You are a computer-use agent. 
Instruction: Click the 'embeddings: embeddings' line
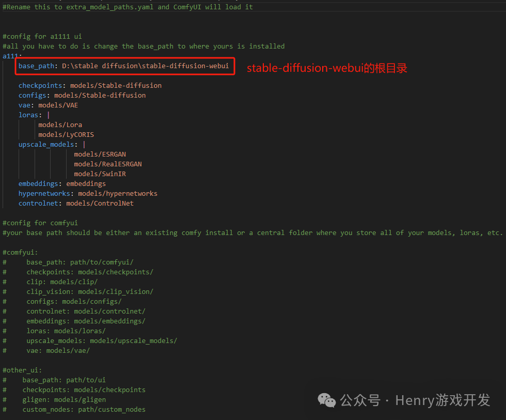[62, 184]
